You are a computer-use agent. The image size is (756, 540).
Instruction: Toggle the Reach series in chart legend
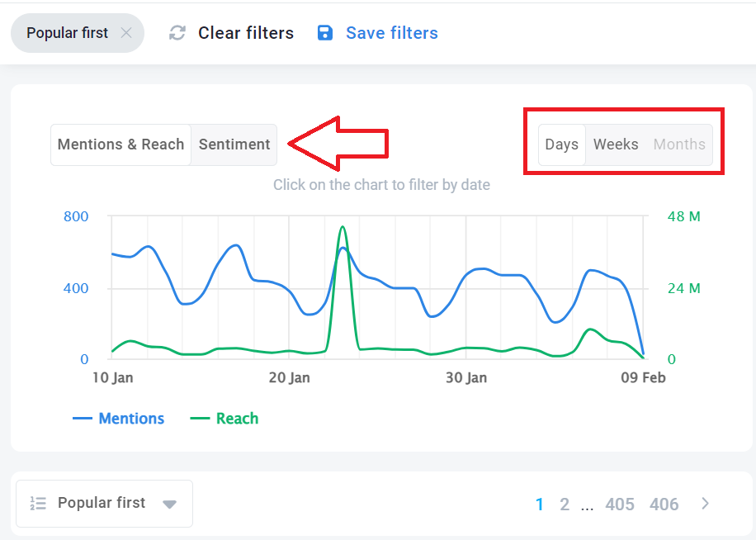click(224, 418)
